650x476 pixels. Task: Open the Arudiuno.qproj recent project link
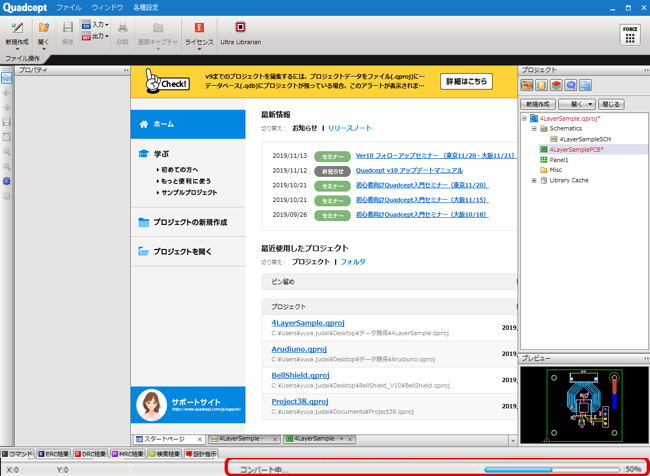click(x=299, y=350)
